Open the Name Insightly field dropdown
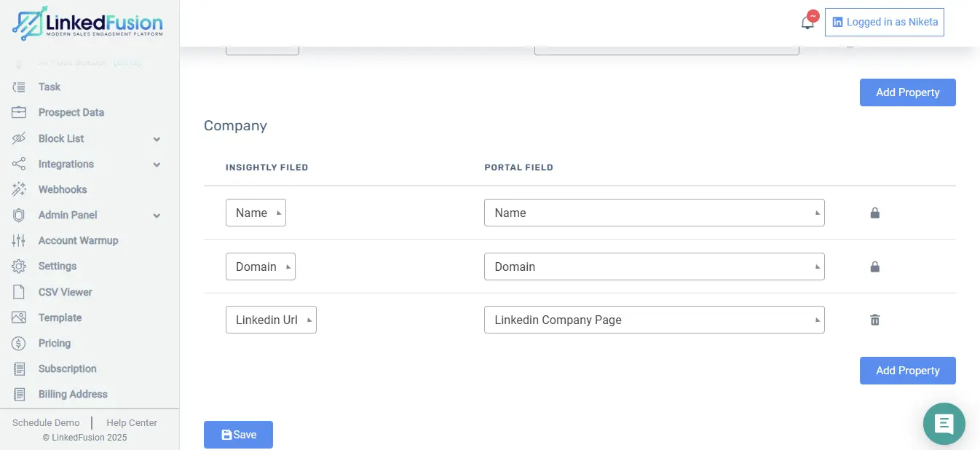 pos(256,213)
